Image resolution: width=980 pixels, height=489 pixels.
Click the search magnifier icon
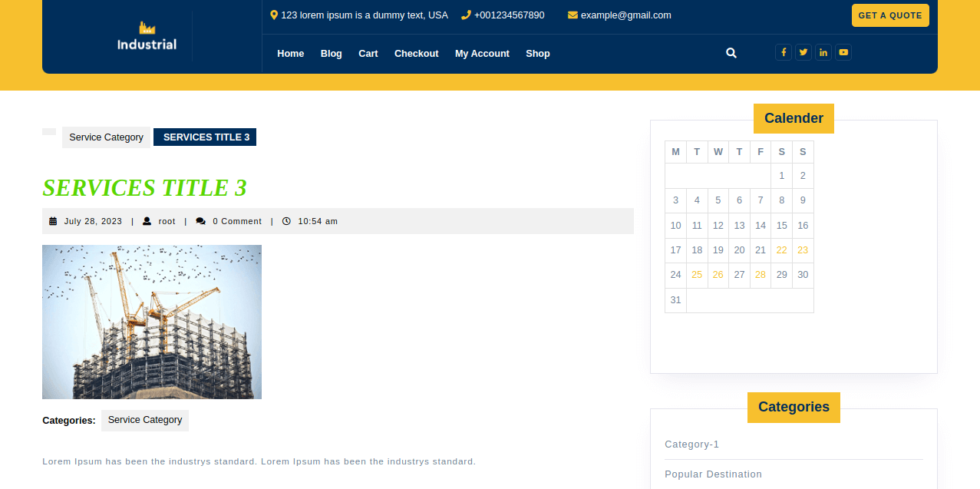click(731, 53)
